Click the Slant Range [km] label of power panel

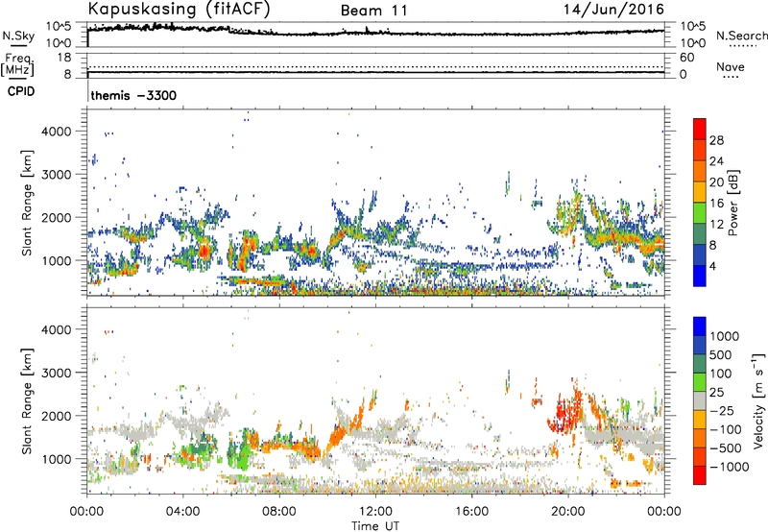27,203
